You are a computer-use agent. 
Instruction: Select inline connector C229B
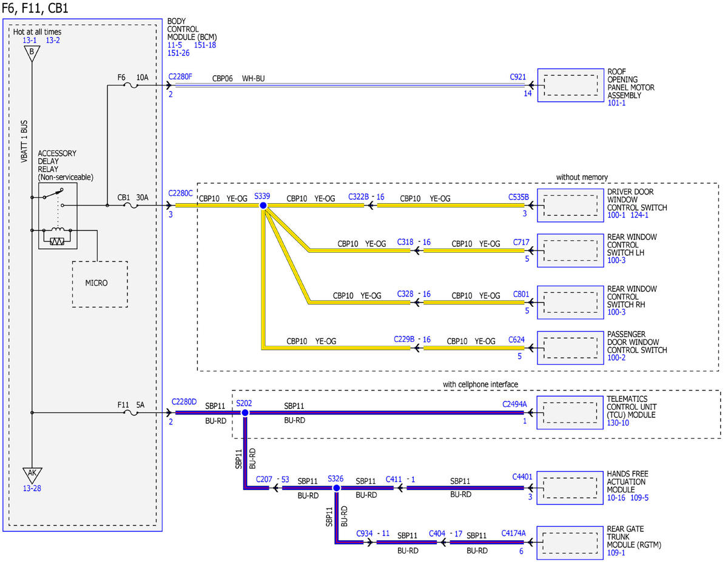(403, 340)
